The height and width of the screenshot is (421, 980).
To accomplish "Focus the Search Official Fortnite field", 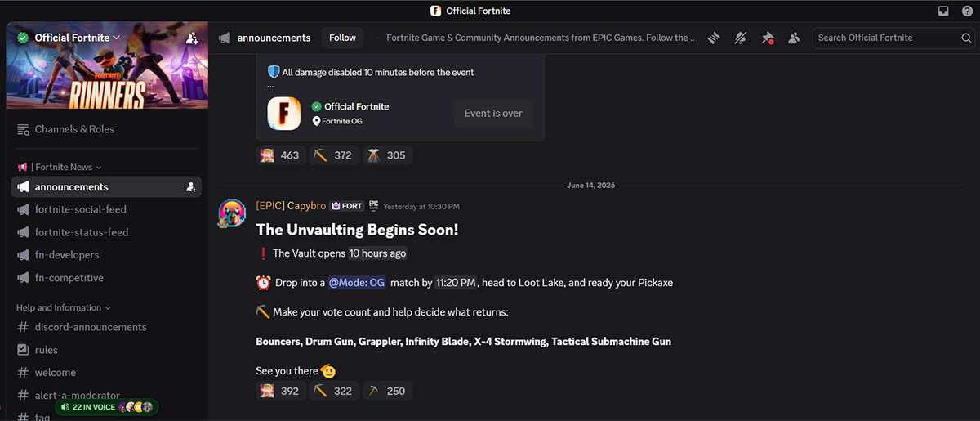I will pos(893,38).
